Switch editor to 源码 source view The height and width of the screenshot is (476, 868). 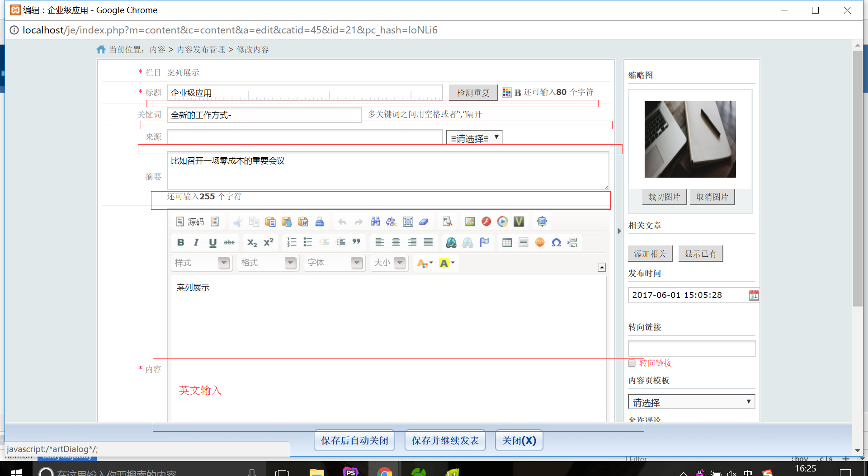[190, 222]
